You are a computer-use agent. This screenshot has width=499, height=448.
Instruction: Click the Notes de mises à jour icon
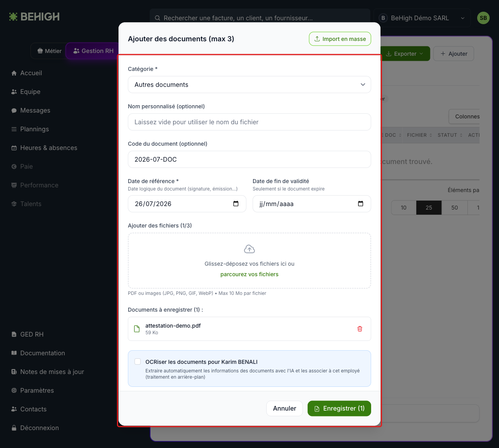point(14,372)
